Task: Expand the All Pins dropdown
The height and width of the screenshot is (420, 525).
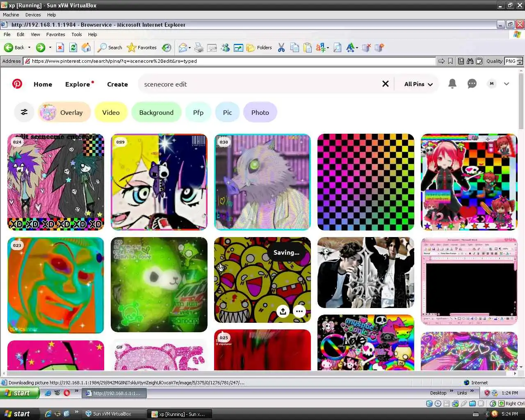Action: pyautogui.click(x=418, y=84)
